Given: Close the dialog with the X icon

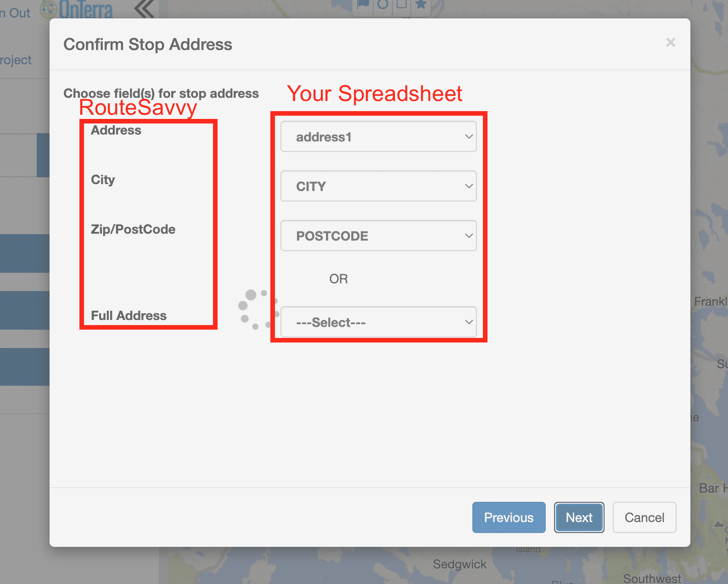Looking at the screenshot, I should click(671, 42).
